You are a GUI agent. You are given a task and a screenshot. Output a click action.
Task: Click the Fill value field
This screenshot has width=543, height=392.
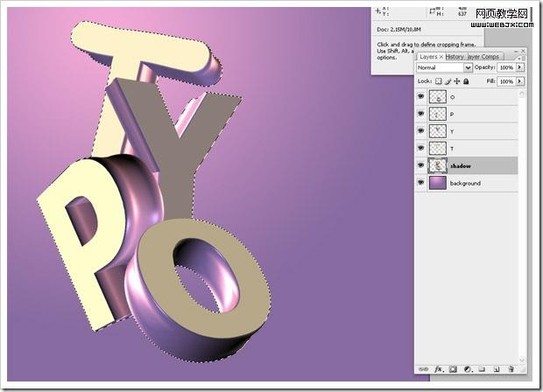point(506,81)
